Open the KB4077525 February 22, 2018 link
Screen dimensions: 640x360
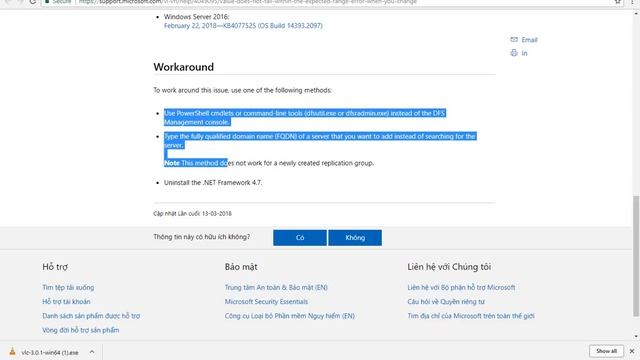click(243, 26)
